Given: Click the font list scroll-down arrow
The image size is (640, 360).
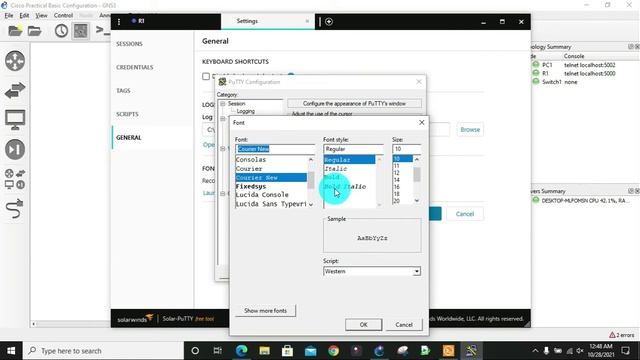Looking at the screenshot, I should (x=311, y=204).
